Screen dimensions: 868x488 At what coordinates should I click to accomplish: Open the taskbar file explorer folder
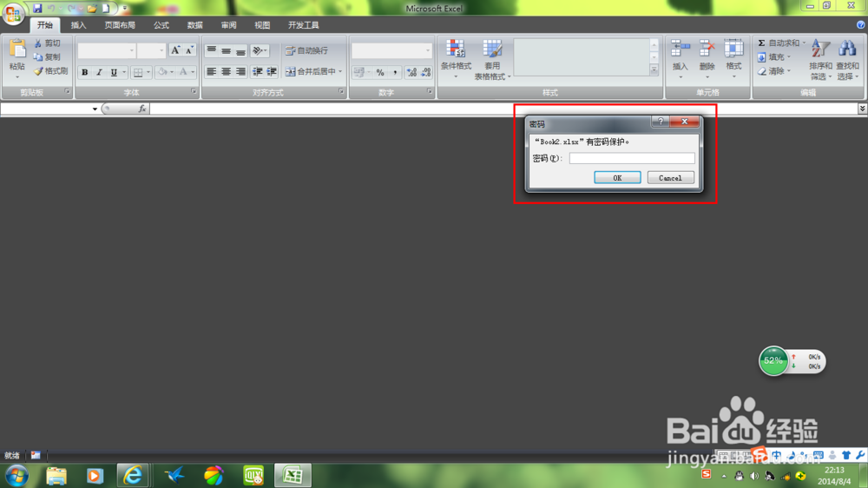click(56, 476)
